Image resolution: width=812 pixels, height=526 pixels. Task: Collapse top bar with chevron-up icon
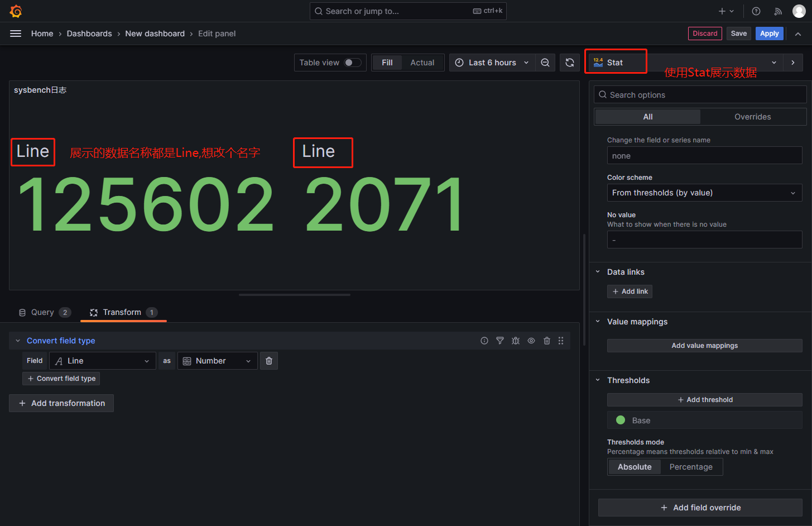point(798,34)
